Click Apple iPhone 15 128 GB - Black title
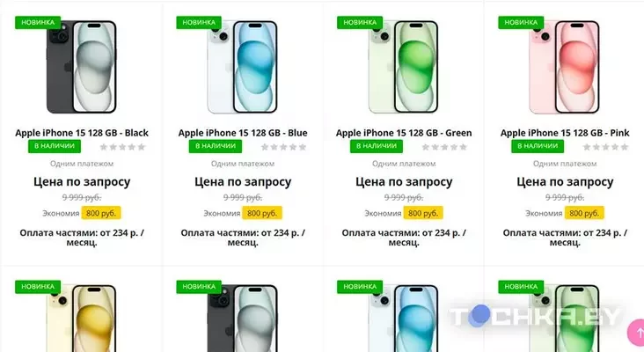The height and width of the screenshot is (352, 644). 82,133
